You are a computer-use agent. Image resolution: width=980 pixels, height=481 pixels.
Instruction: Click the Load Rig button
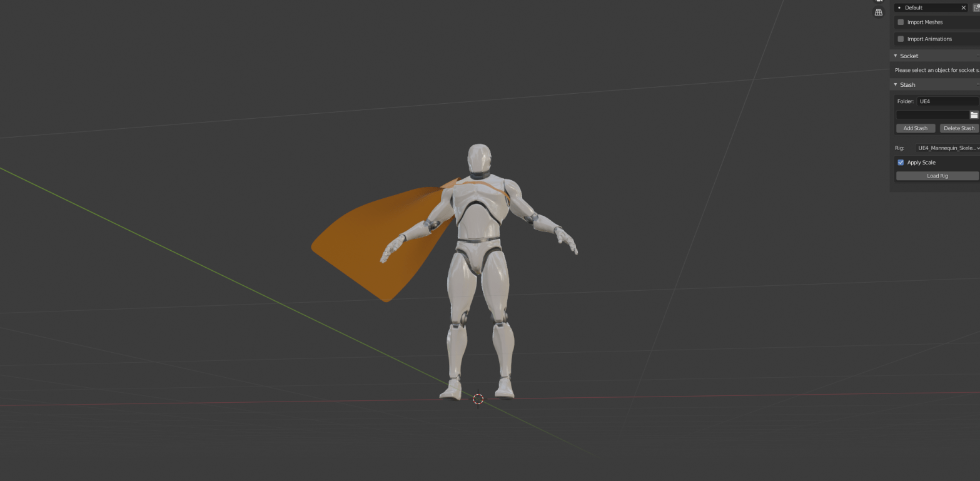[x=937, y=176]
